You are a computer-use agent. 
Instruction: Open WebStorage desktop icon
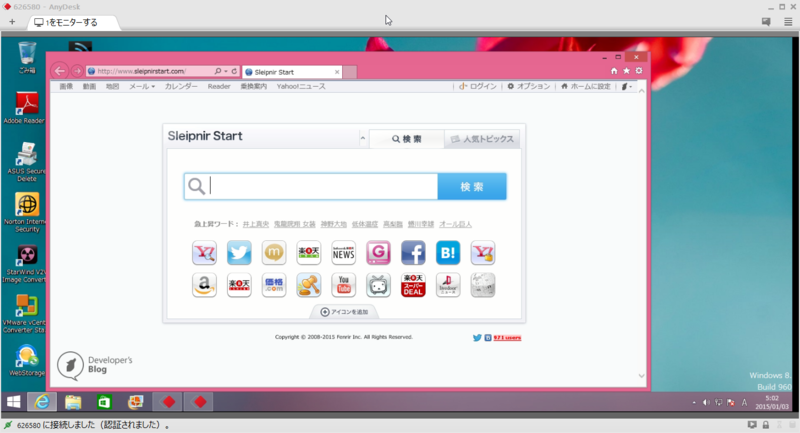click(26, 360)
